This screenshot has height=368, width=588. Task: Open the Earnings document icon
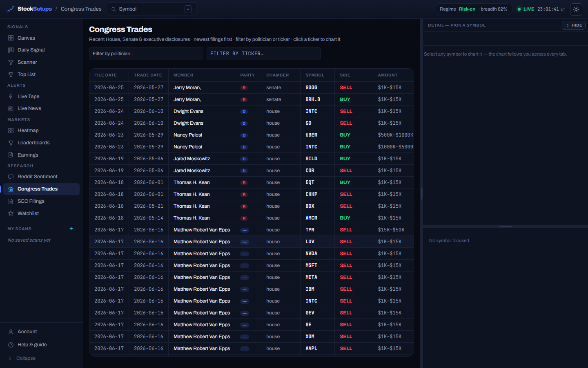click(x=11, y=155)
